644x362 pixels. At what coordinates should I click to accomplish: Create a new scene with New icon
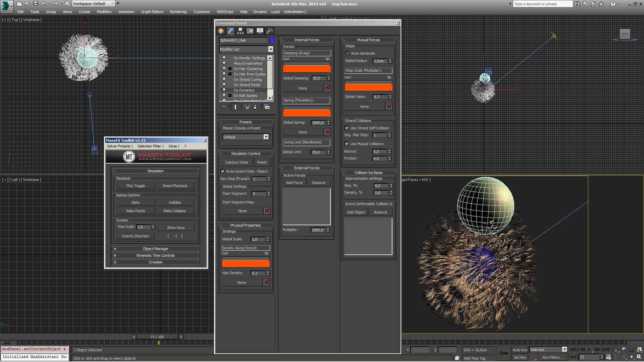click(x=19, y=4)
